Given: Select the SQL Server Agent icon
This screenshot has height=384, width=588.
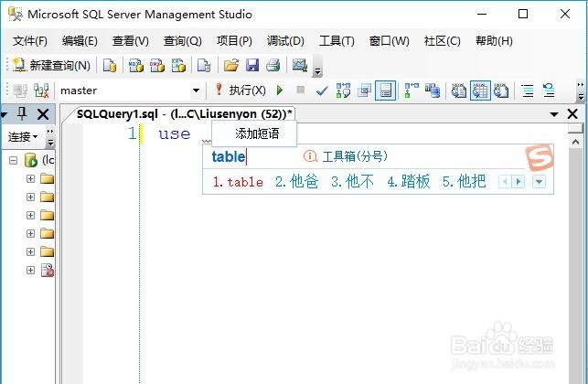Looking at the screenshot, I should [x=48, y=270].
